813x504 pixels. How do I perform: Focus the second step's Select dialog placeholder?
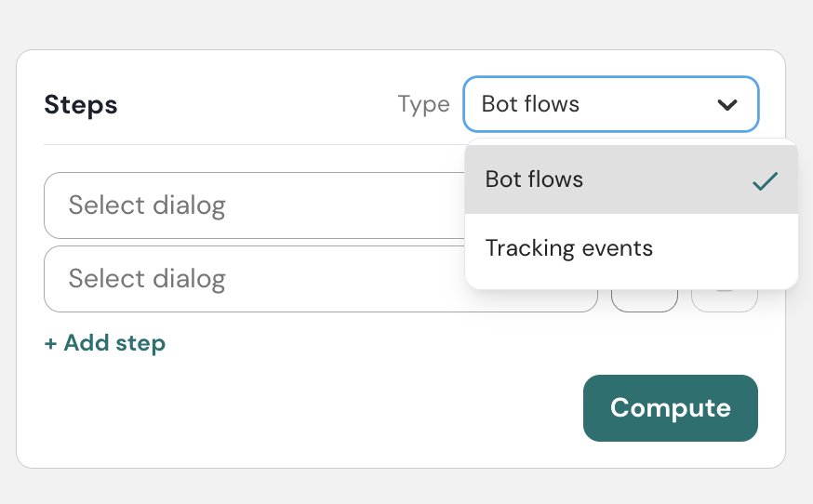tap(147, 279)
